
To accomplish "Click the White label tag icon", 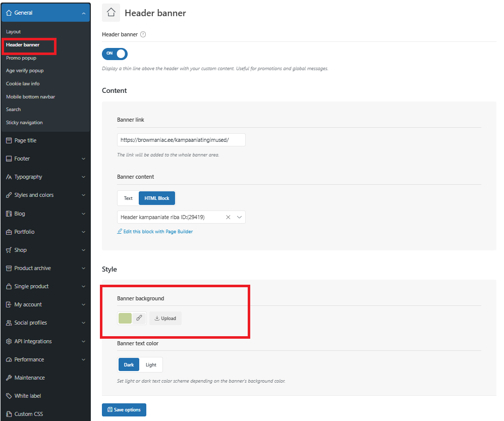I will click(9, 396).
